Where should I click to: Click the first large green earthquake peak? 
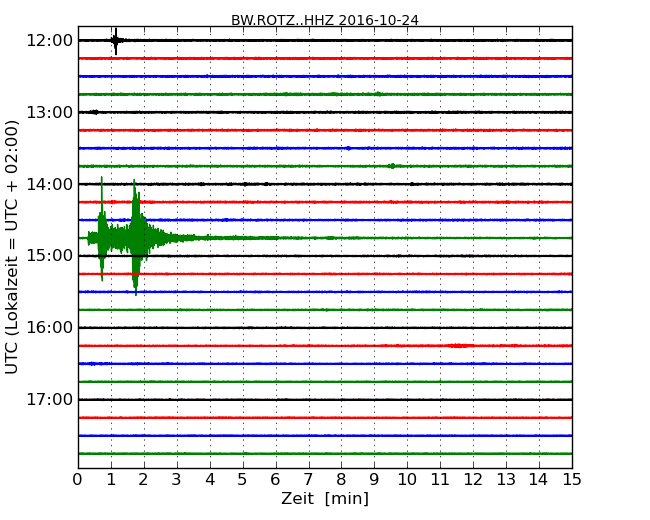[x=102, y=229]
